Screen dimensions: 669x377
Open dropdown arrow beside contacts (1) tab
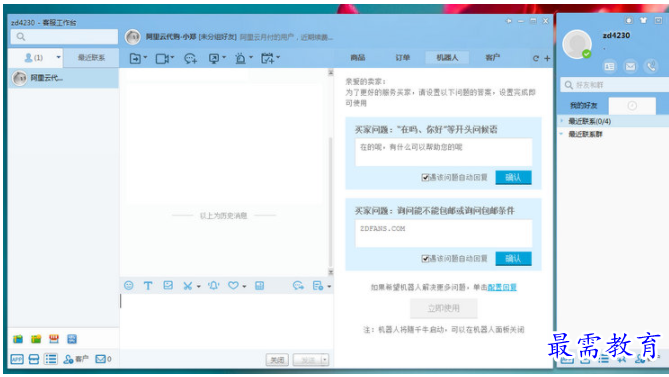[58, 57]
